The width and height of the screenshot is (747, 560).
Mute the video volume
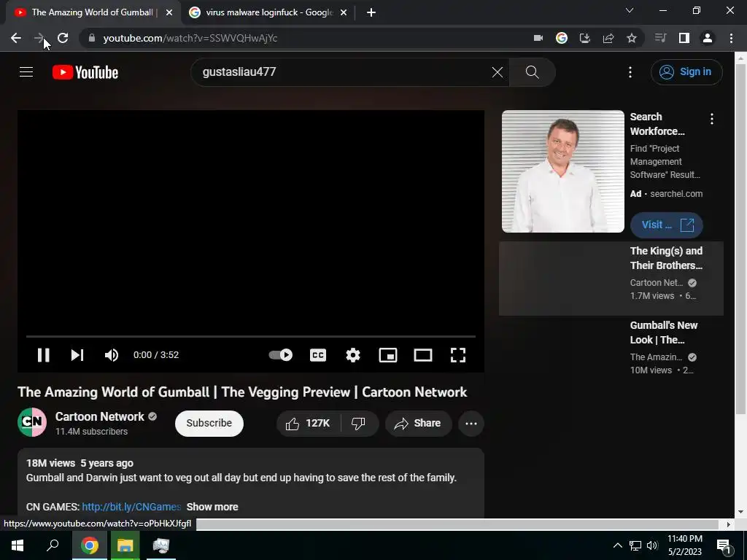click(x=112, y=355)
